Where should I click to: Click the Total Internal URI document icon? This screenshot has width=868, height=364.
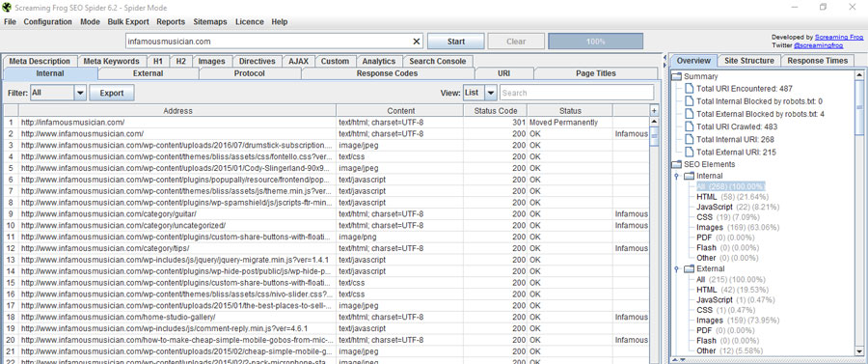689,139
